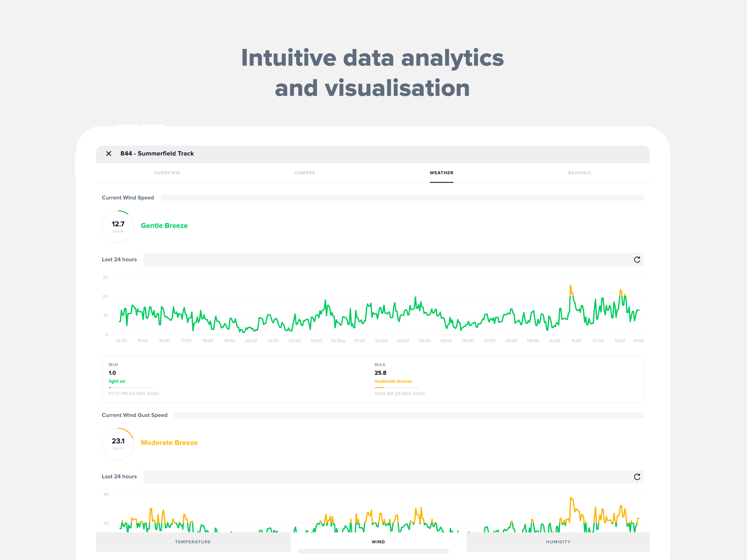Open the Camera tab
Screen dimensions: 747x560
[305, 173]
